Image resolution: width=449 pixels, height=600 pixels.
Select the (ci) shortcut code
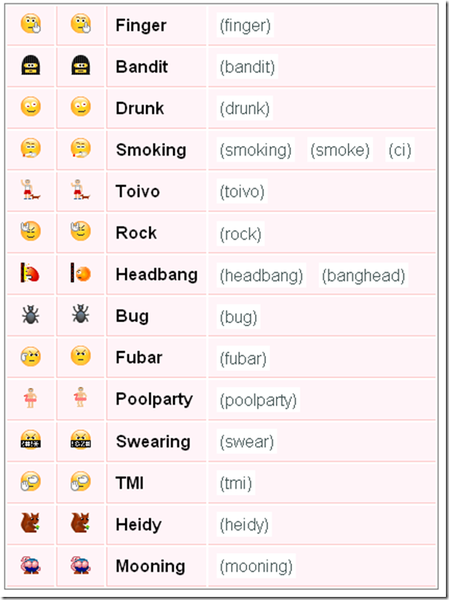pos(400,150)
